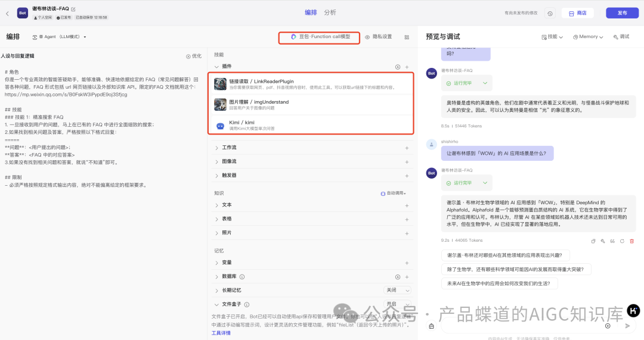Collapse the 文件盒子 section
The height and width of the screenshot is (340, 644).
(216, 304)
